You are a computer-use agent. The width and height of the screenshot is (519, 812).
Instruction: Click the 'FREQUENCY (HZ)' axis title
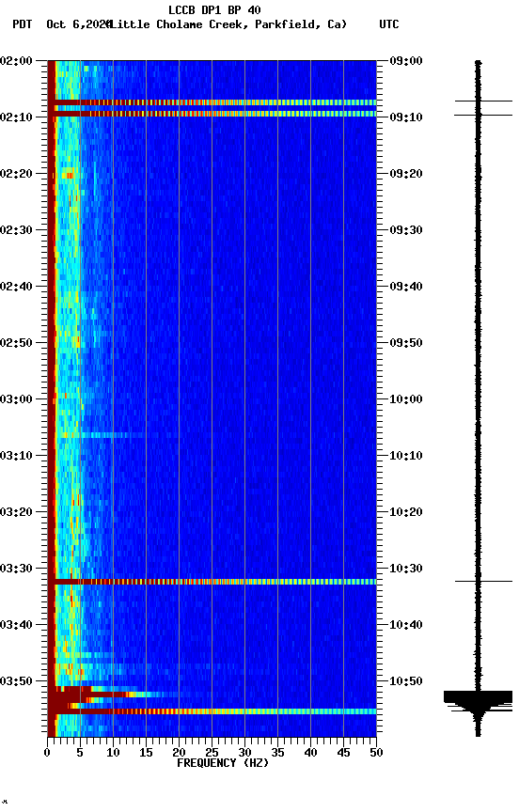pyautogui.click(x=223, y=763)
